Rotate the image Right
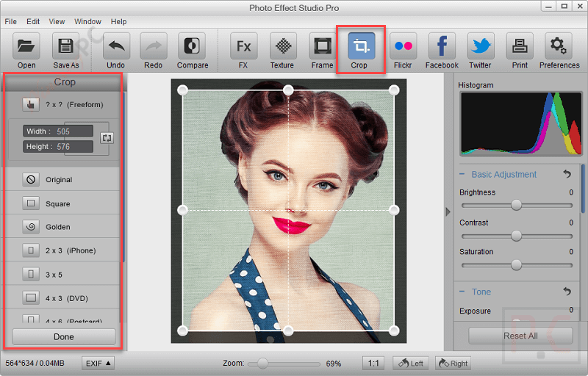The width and height of the screenshot is (588, 376). (x=453, y=364)
